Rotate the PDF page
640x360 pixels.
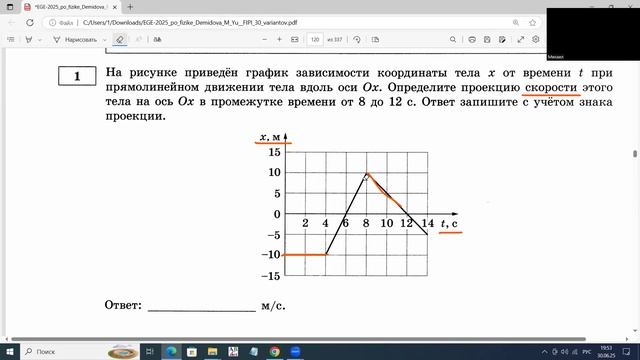tap(357, 40)
